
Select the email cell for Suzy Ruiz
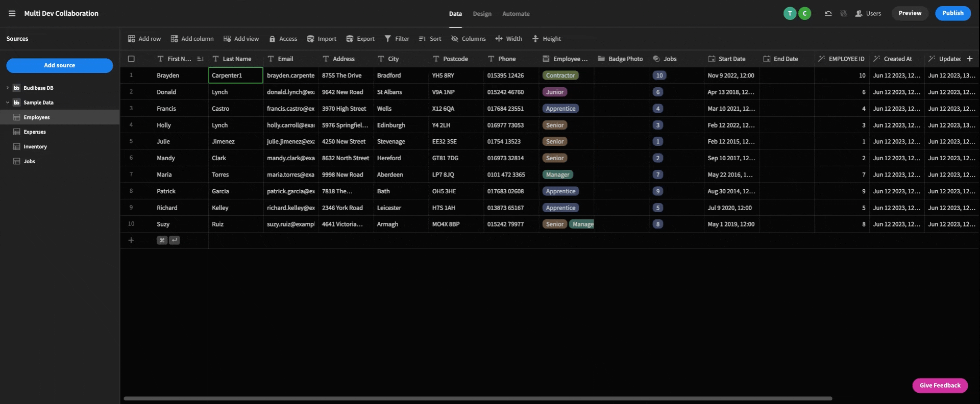pos(291,224)
